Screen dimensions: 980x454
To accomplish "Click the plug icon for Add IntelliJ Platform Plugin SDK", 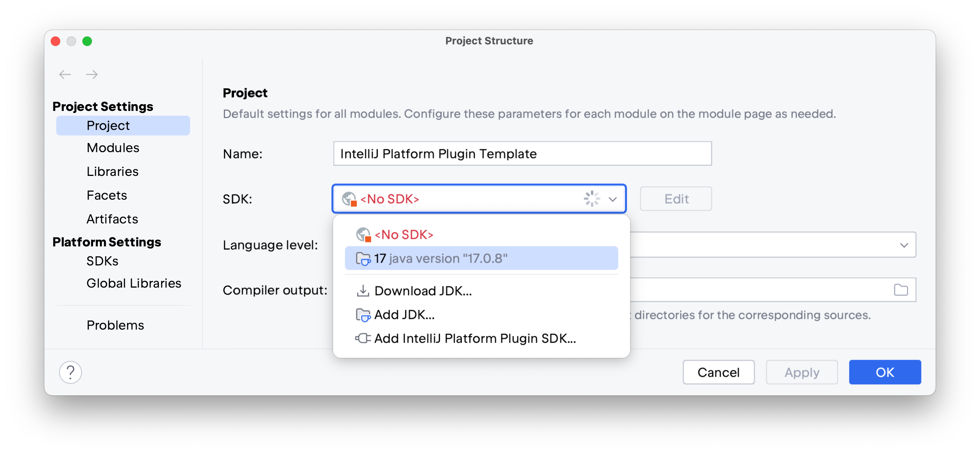I will point(362,338).
